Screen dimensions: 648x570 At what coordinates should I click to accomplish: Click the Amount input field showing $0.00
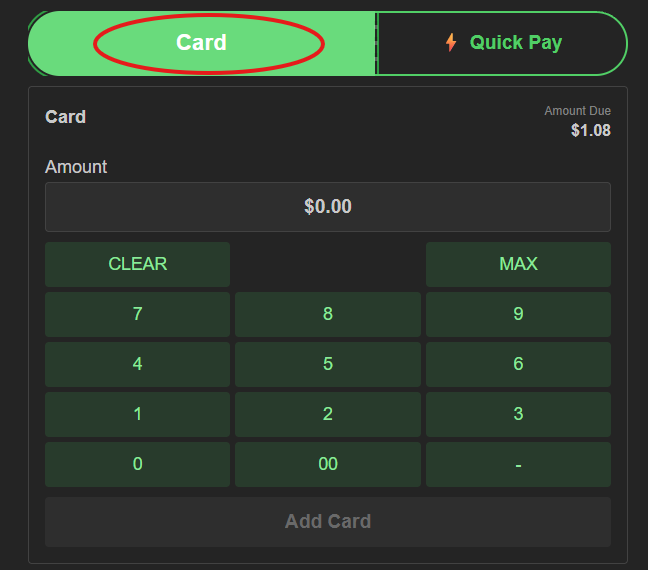coord(328,207)
